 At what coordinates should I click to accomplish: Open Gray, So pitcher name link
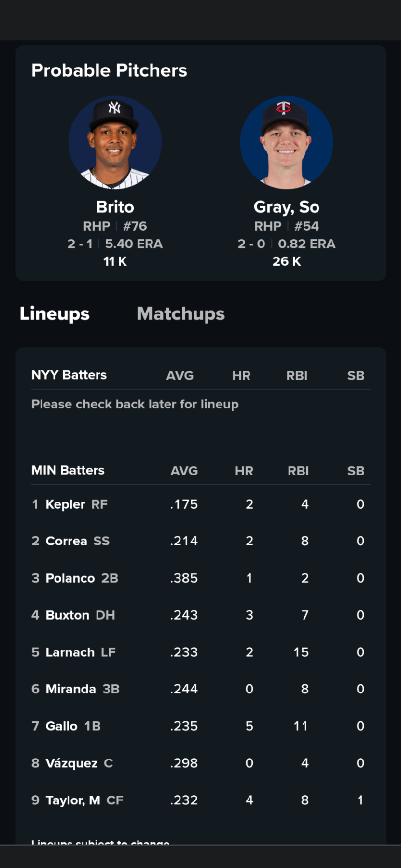pos(286,207)
